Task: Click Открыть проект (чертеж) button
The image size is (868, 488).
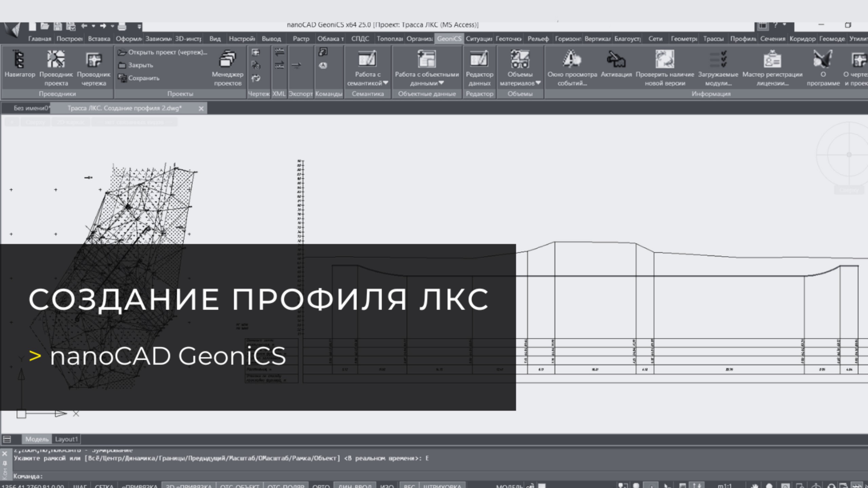Action: click(x=163, y=52)
